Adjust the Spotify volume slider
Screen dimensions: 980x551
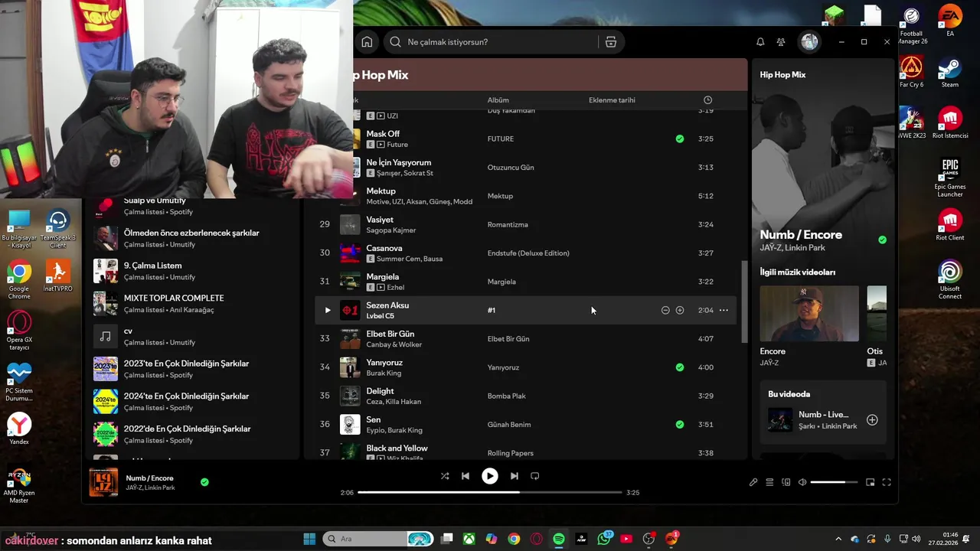point(834,482)
